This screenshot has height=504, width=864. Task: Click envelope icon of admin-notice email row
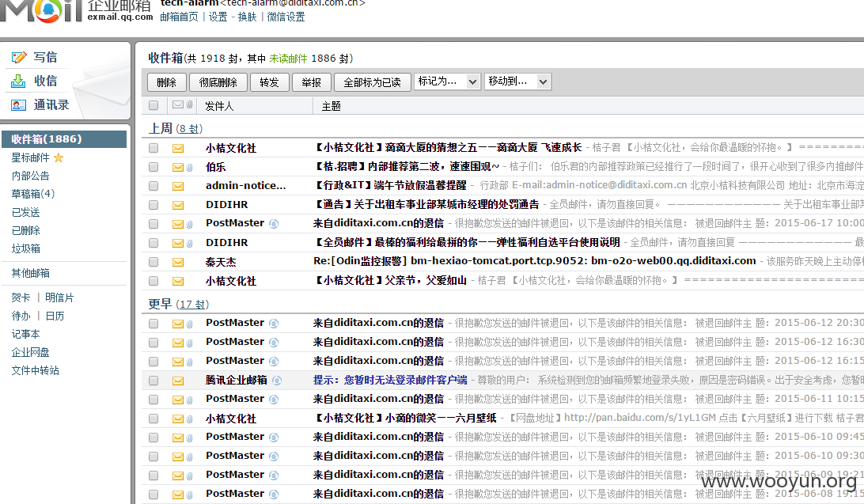178,186
